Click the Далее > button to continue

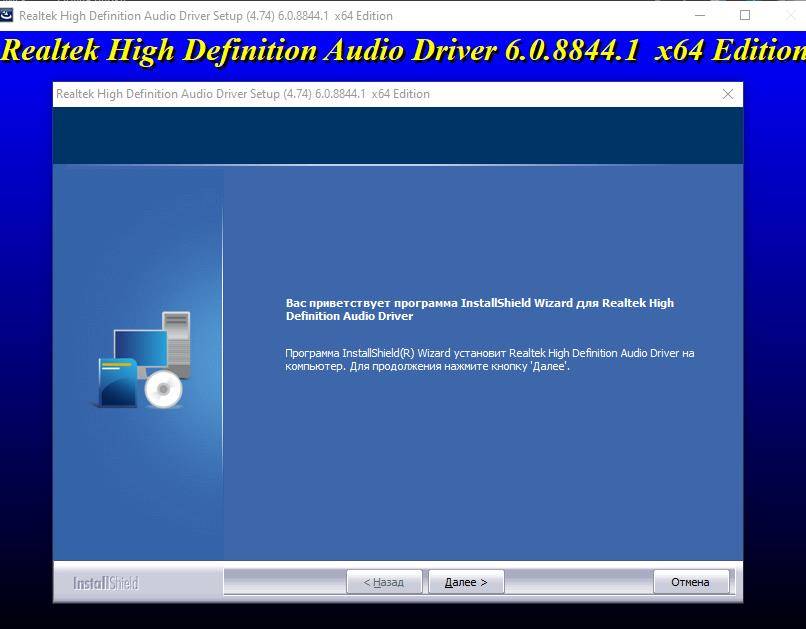466,582
